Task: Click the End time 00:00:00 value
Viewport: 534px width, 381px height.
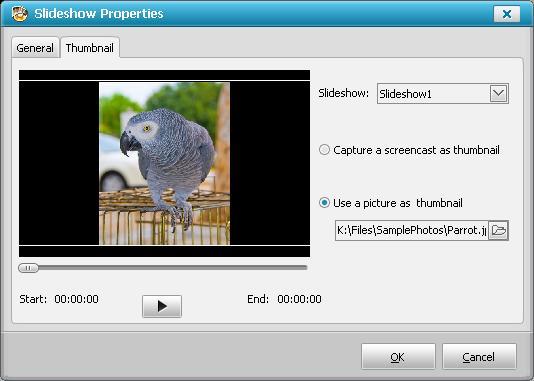Action: [299, 299]
